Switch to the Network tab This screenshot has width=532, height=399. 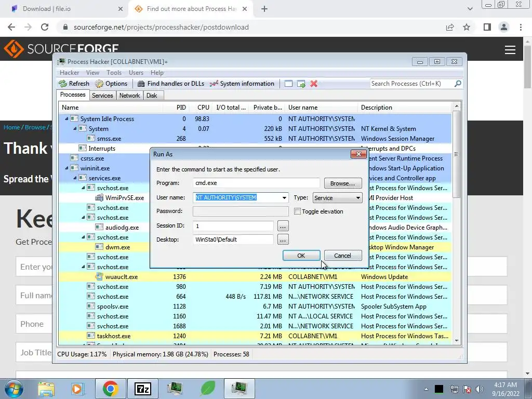pos(129,96)
